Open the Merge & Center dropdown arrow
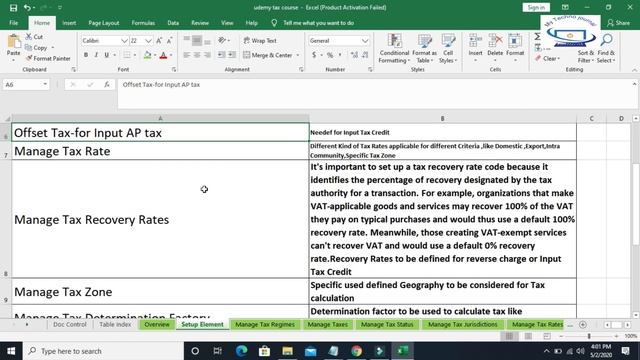This screenshot has width=640, height=360. pos(298,55)
